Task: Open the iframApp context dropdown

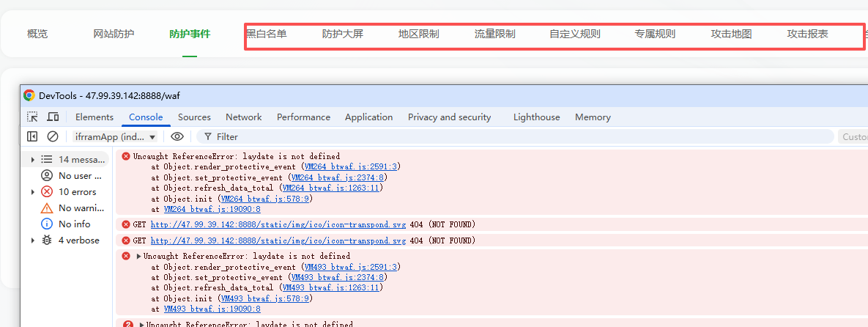Action: [x=115, y=136]
